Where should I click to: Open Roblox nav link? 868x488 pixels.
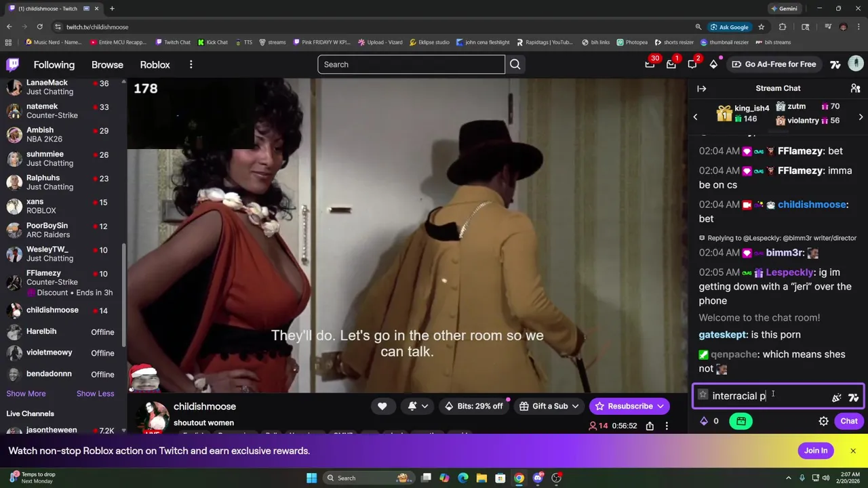[155, 64]
